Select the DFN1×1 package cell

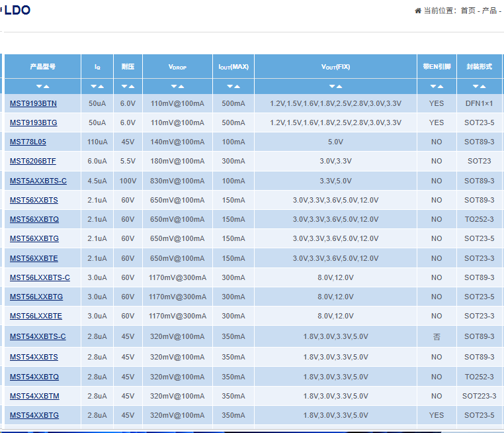tap(480, 103)
